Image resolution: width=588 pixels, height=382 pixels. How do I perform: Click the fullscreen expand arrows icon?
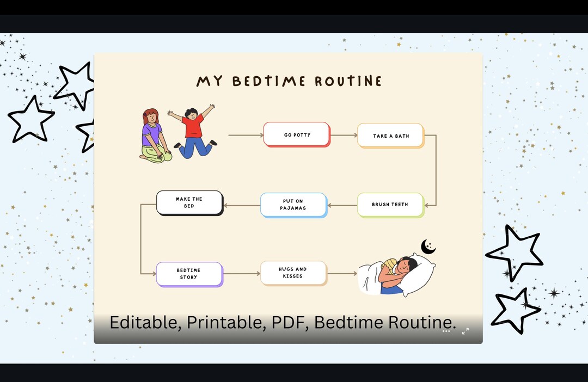465,331
